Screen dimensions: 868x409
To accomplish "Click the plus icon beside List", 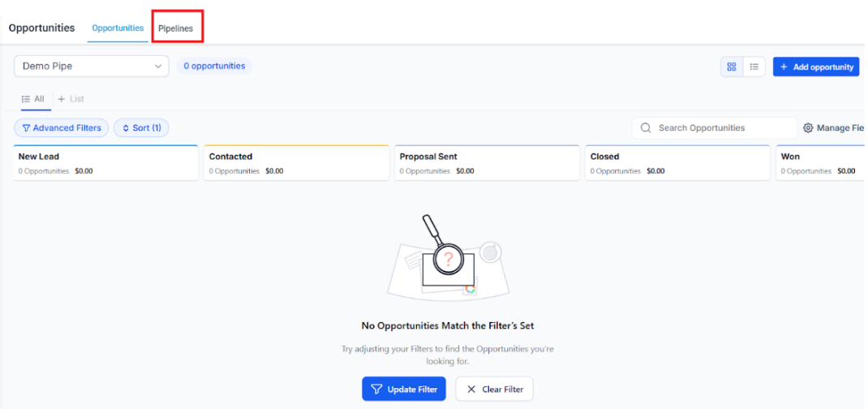I will pyautogui.click(x=62, y=99).
